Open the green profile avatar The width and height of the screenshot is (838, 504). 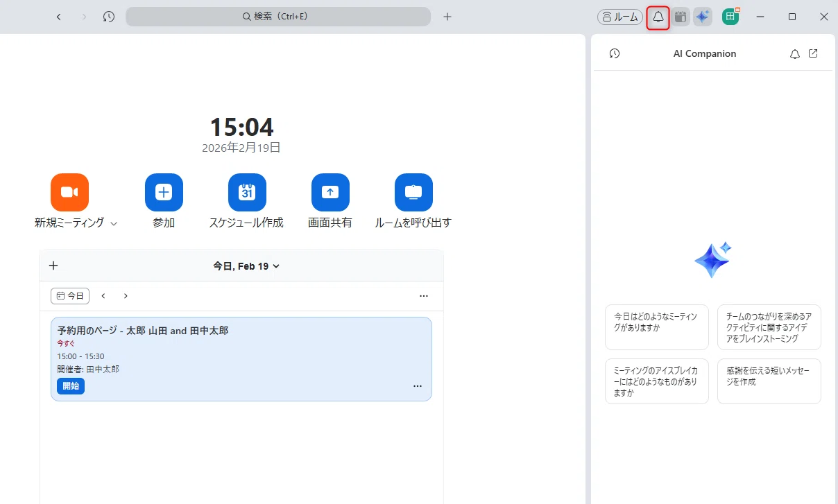730,17
